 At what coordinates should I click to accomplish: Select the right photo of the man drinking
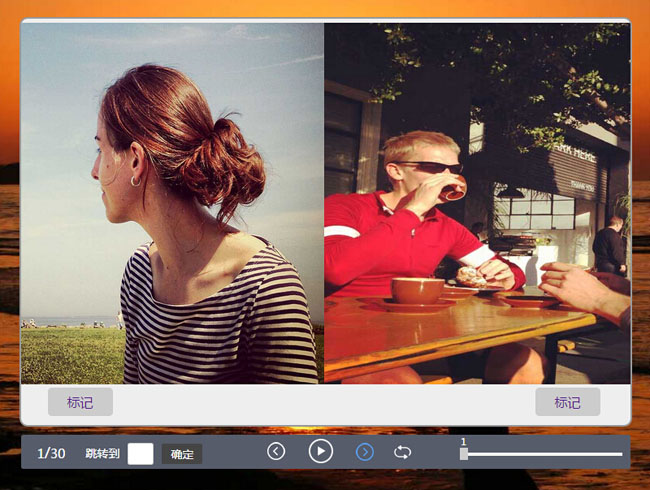click(x=476, y=203)
